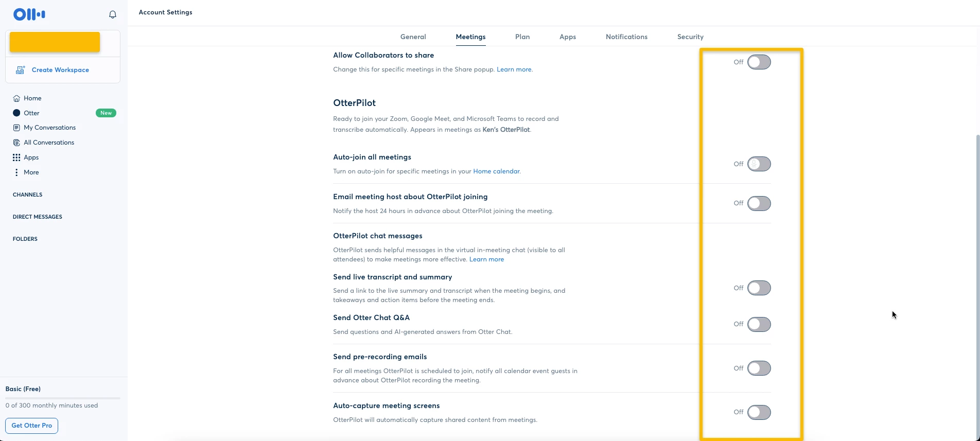Open My Conversations in sidebar
Viewport: 980px width, 441px height.
pyautogui.click(x=49, y=128)
